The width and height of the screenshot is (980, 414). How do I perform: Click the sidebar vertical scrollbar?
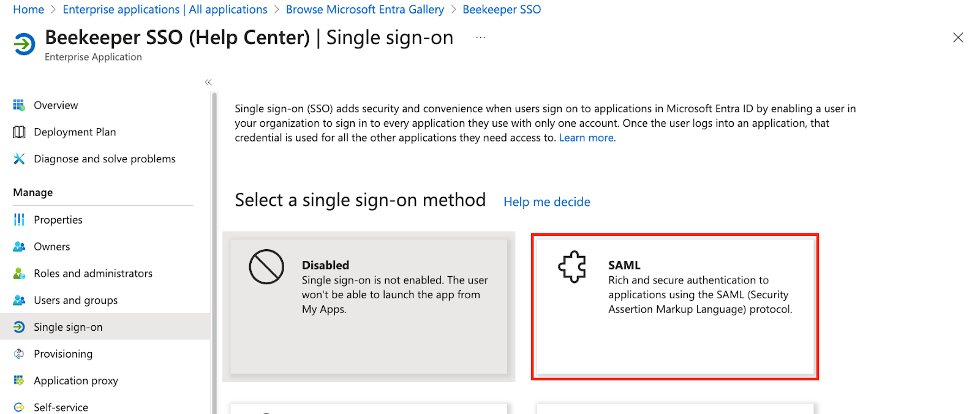[x=214, y=253]
